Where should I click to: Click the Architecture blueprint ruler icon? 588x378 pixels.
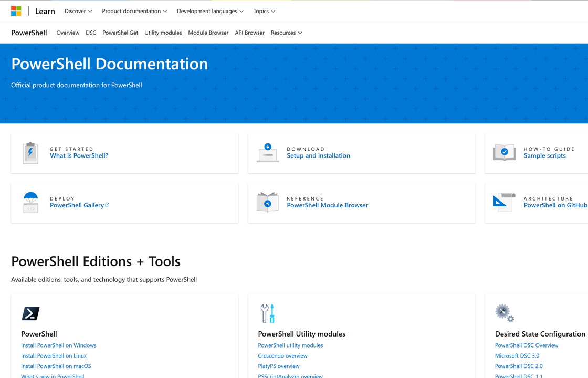505,203
